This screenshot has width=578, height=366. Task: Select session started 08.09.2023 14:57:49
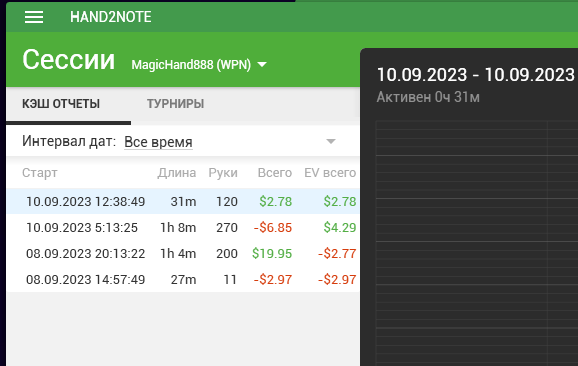183,279
